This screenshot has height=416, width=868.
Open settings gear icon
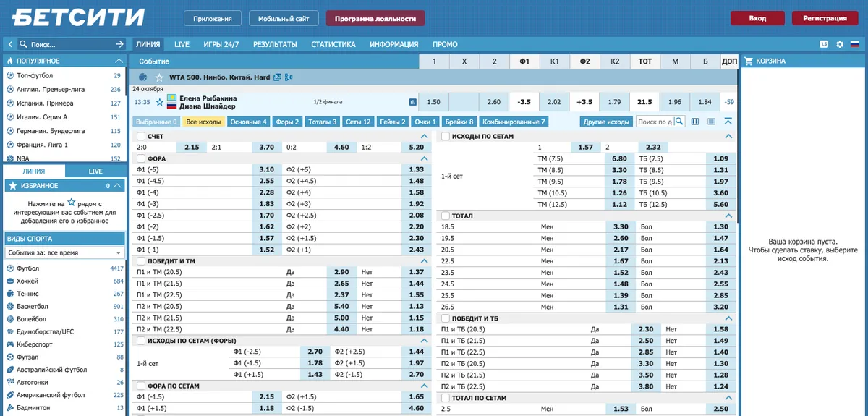840,44
